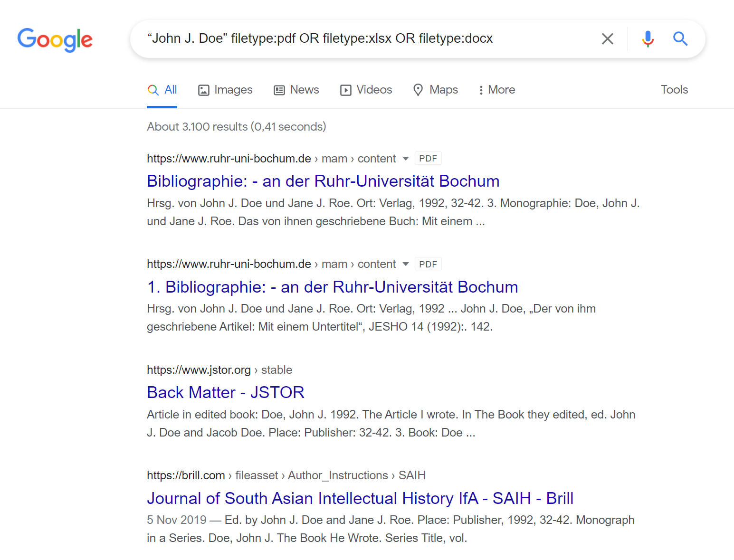Switch to the Images tab
734x560 pixels.
coord(225,90)
